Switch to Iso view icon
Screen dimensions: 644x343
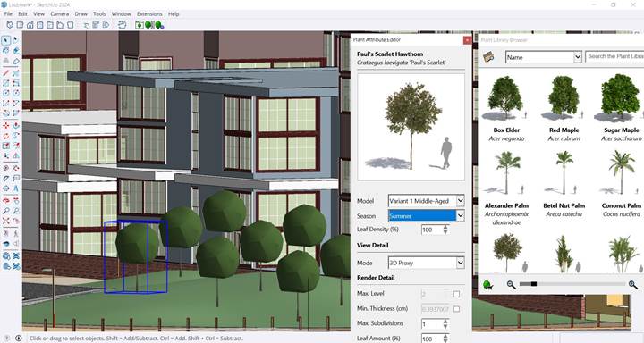(10, 25)
